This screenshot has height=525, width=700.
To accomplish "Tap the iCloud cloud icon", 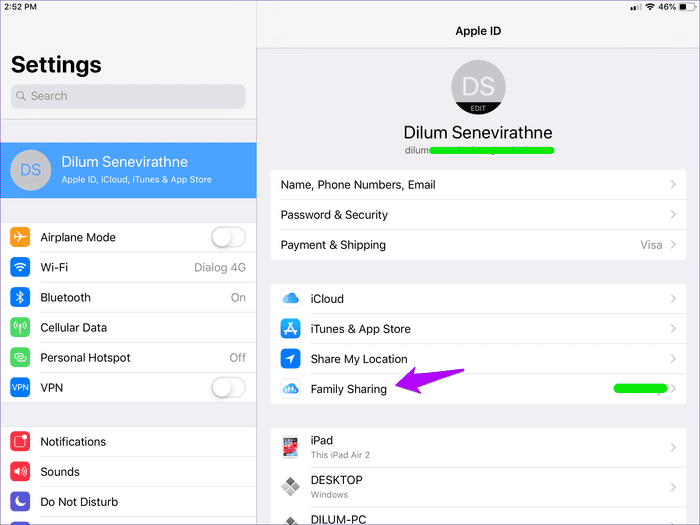I will click(291, 299).
